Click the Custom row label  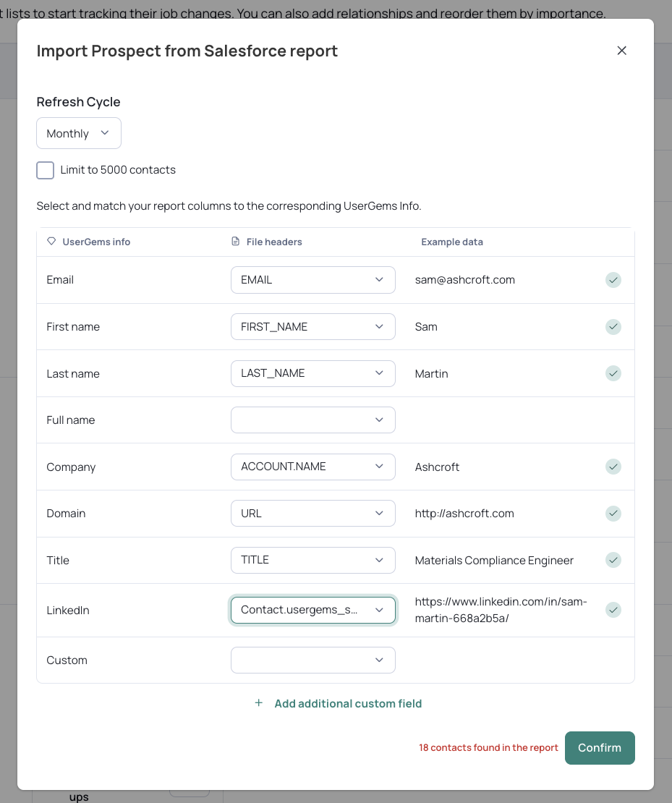point(67,660)
